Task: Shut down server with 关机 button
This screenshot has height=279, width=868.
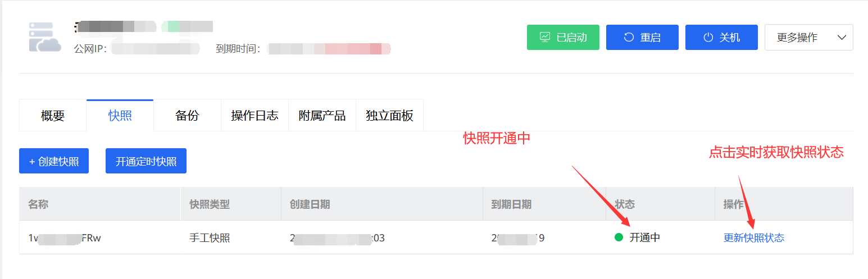Action: coord(721,37)
